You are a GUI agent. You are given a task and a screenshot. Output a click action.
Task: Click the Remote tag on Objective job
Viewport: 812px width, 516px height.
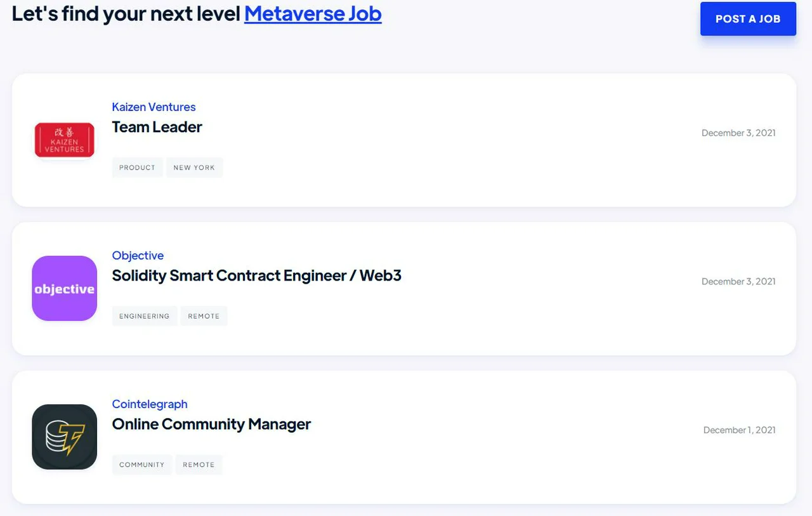(204, 316)
